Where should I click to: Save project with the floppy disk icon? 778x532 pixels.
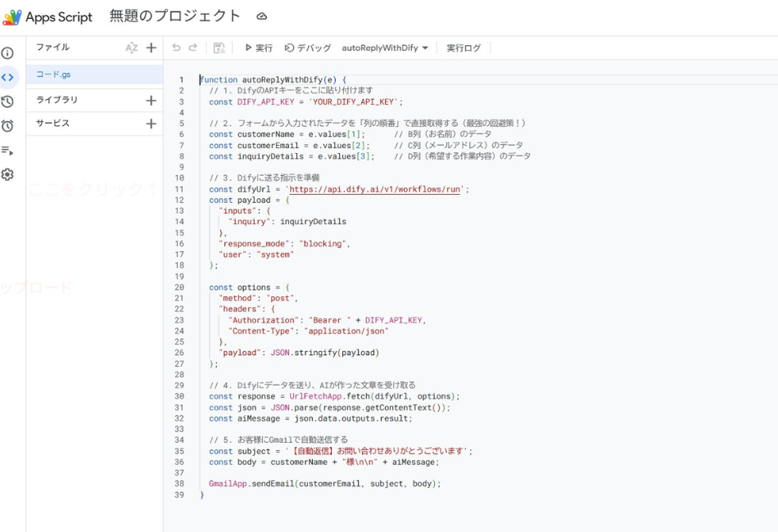click(219, 48)
